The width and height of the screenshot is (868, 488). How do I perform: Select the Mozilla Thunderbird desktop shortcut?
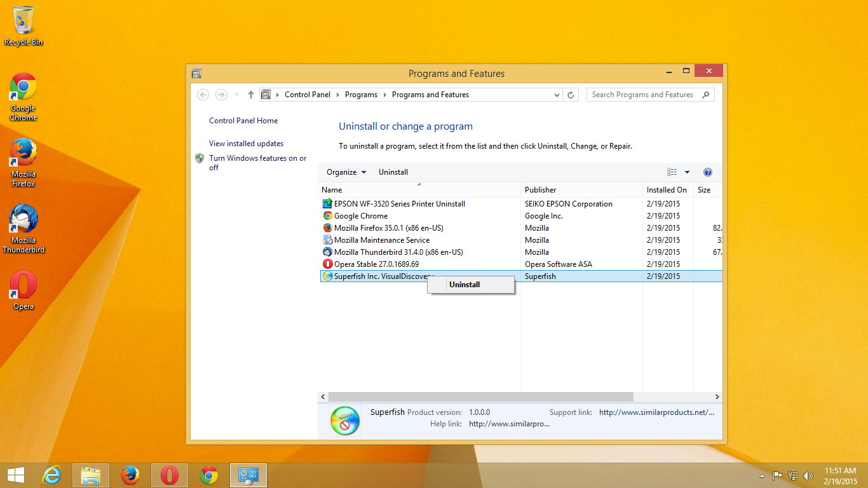24,229
